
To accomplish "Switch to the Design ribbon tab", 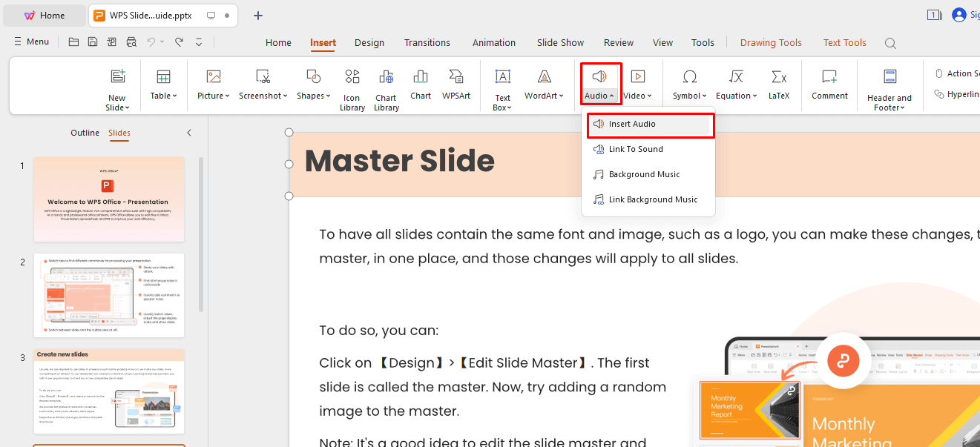I will [369, 42].
